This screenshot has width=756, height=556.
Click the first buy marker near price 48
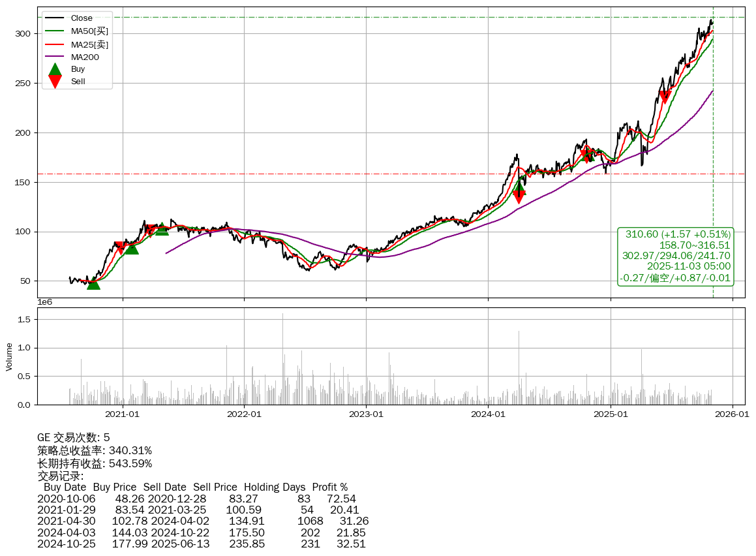[x=93, y=283]
